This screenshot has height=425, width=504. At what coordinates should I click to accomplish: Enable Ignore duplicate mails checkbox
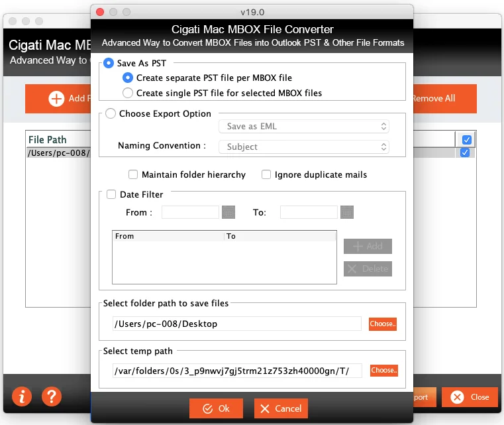pyautogui.click(x=266, y=174)
